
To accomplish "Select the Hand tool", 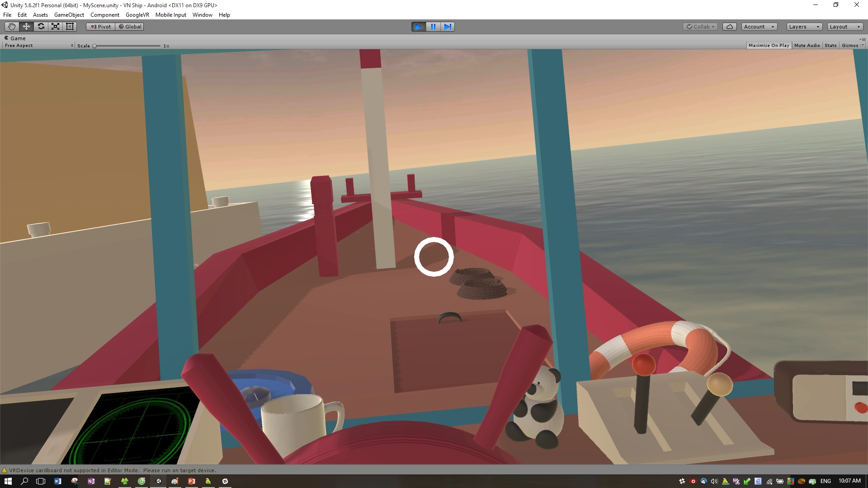I will [12, 27].
